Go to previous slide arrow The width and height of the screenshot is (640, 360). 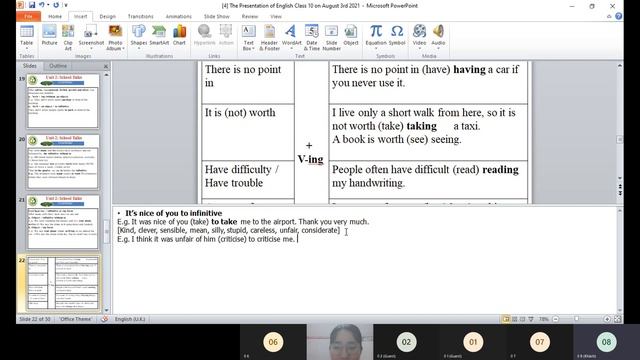click(x=620, y=187)
